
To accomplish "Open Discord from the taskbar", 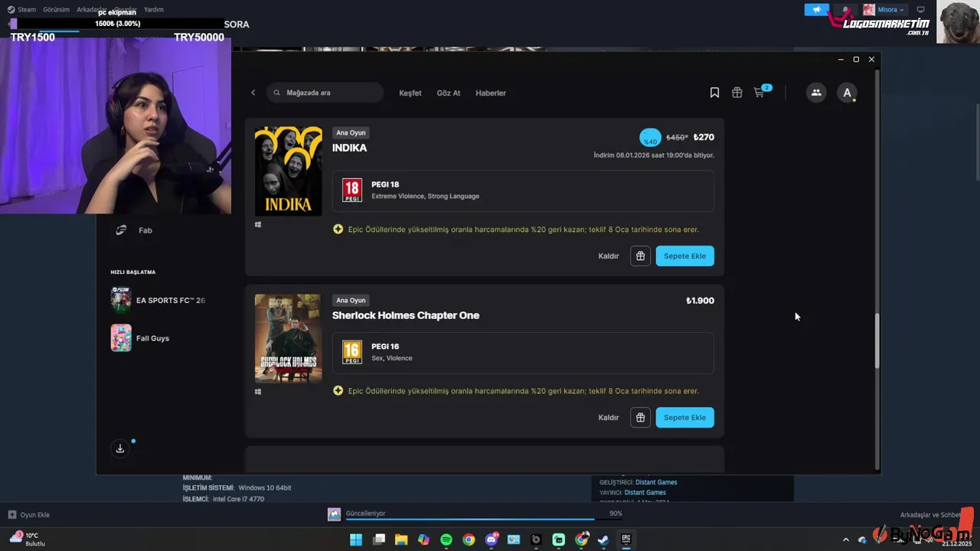I will (492, 540).
